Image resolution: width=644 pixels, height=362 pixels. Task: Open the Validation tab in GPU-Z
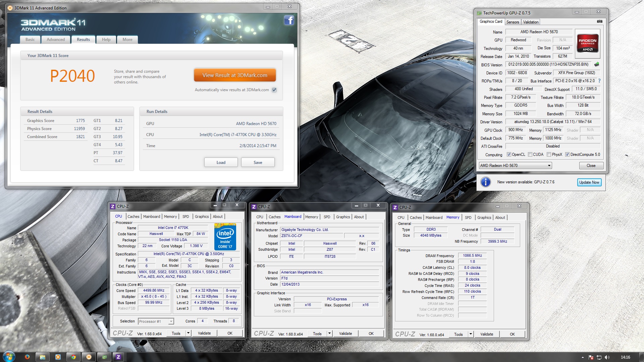pyautogui.click(x=531, y=22)
